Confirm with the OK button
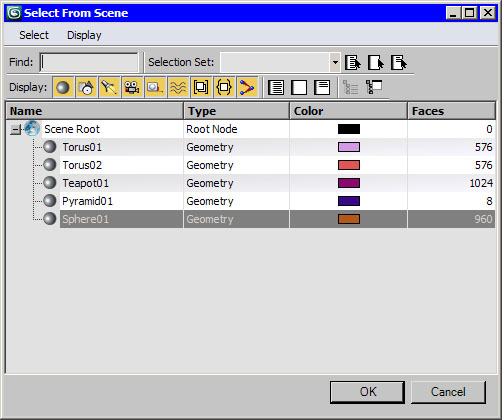 coord(367,392)
